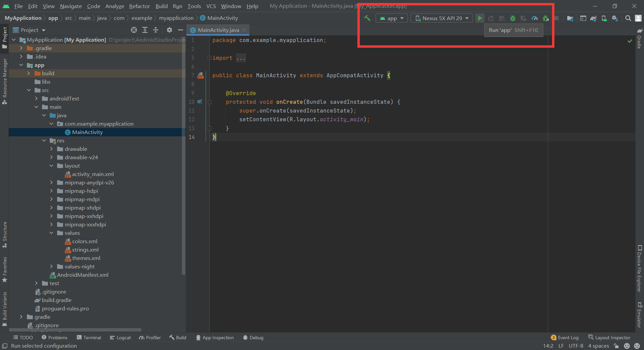Open the Layout Inspector
The width and height of the screenshot is (644, 350).
click(609, 338)
